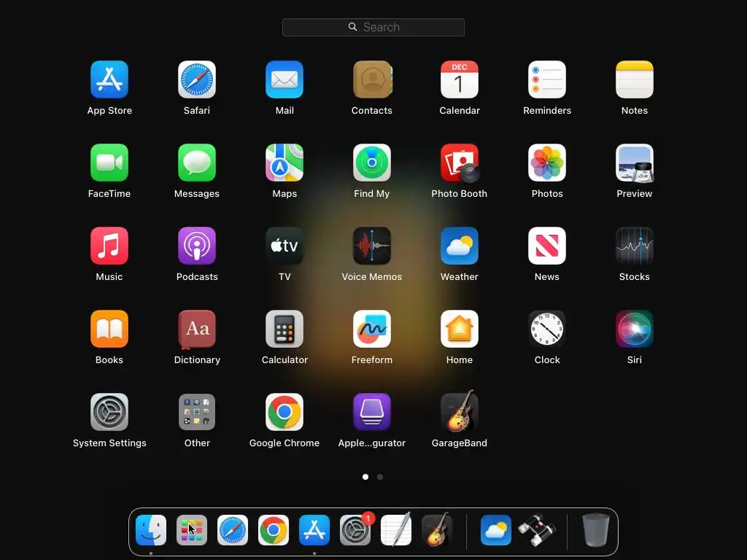747x560 pixels.
Task: Open Weather from the Dock
Action: 496,530
